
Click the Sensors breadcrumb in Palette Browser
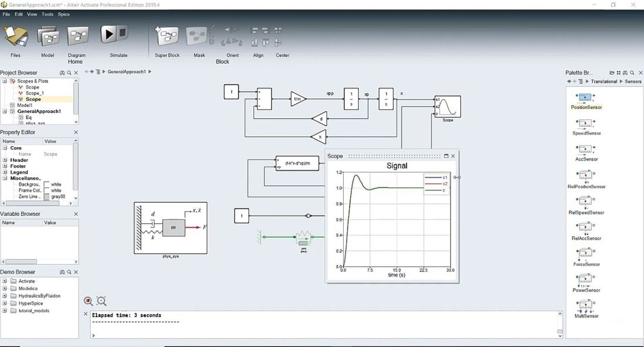[633, 81]
